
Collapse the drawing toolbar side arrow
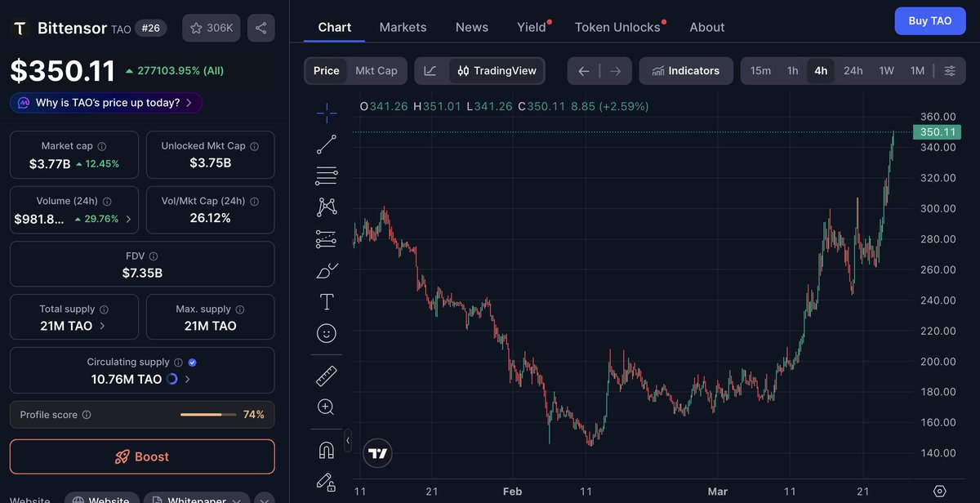348,440
